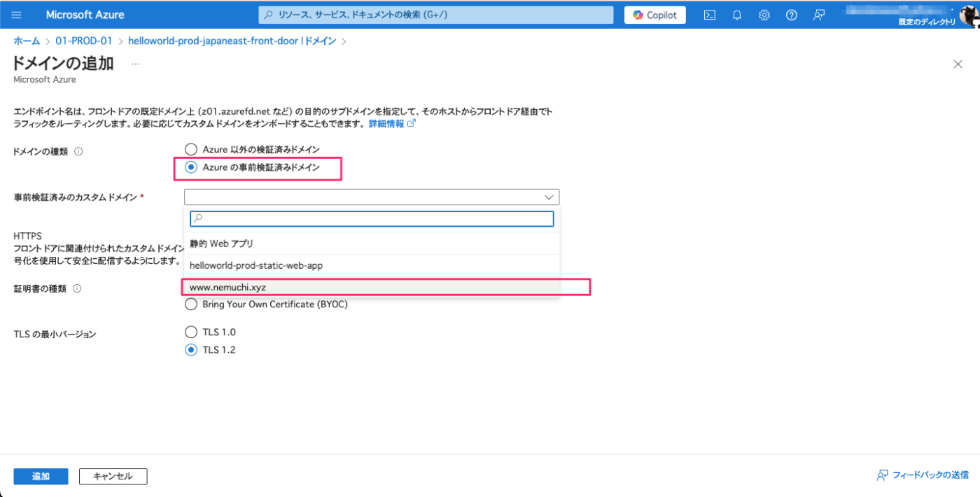Open フィードバックの送信 link

point(923,475)
